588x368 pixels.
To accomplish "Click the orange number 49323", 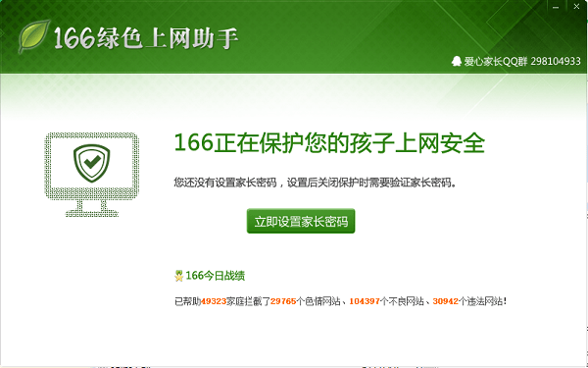I will click(214, 301).
